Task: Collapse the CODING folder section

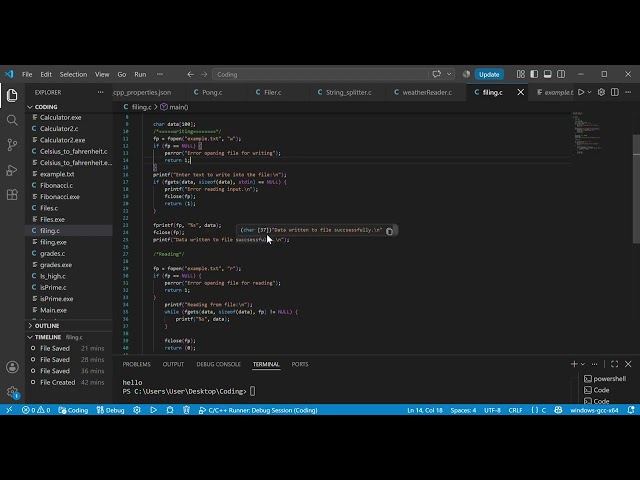Action: 69,107
